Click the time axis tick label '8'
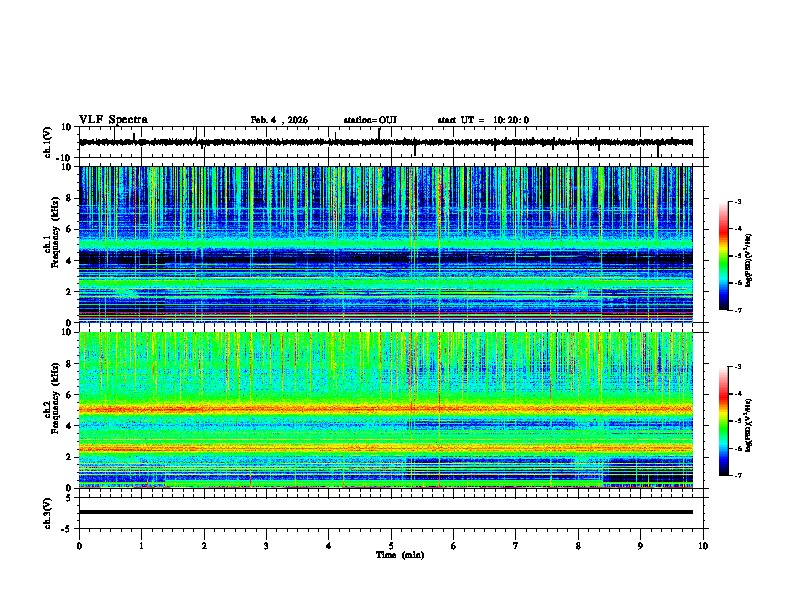792x612 pixels. tap(578, 546)
